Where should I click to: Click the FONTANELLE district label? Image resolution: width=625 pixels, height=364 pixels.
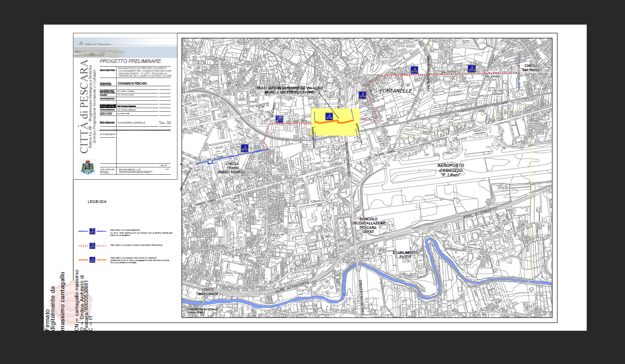tap(396, 91)
